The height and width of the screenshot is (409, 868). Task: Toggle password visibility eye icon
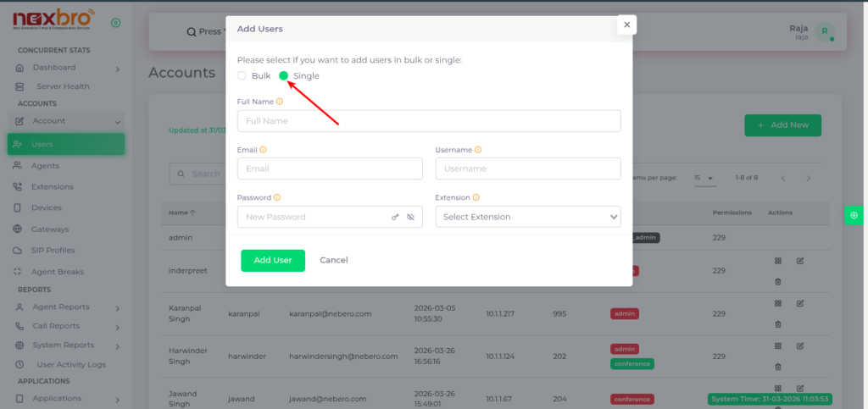(410, 218)
